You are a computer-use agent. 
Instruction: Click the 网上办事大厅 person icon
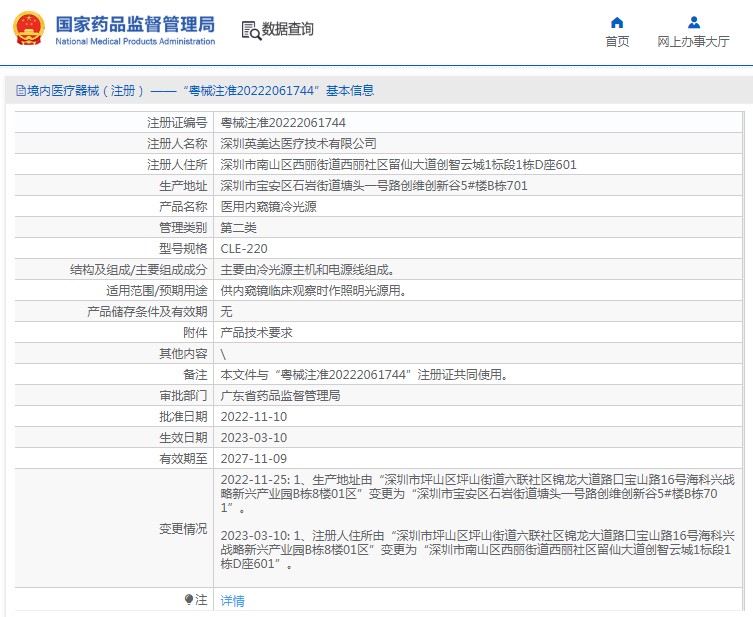click(693, 22)
